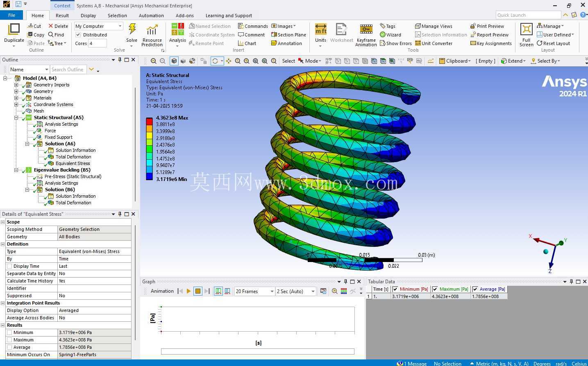Click the Extend dropdown button
The width and height of the screenshot is (588, 366).
[513, 61]
